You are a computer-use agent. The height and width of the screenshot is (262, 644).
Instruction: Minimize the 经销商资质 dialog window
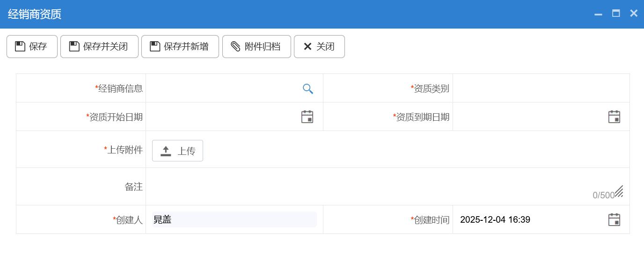pos(598,14)
